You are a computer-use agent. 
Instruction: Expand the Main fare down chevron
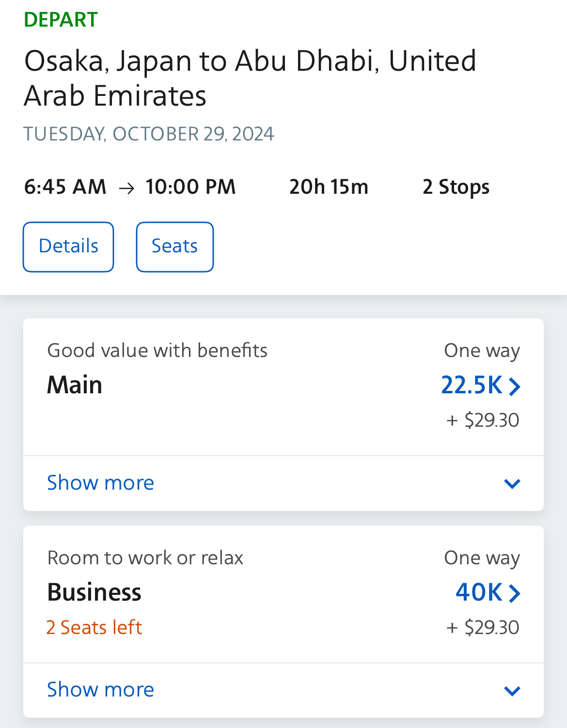pos(512,483)
